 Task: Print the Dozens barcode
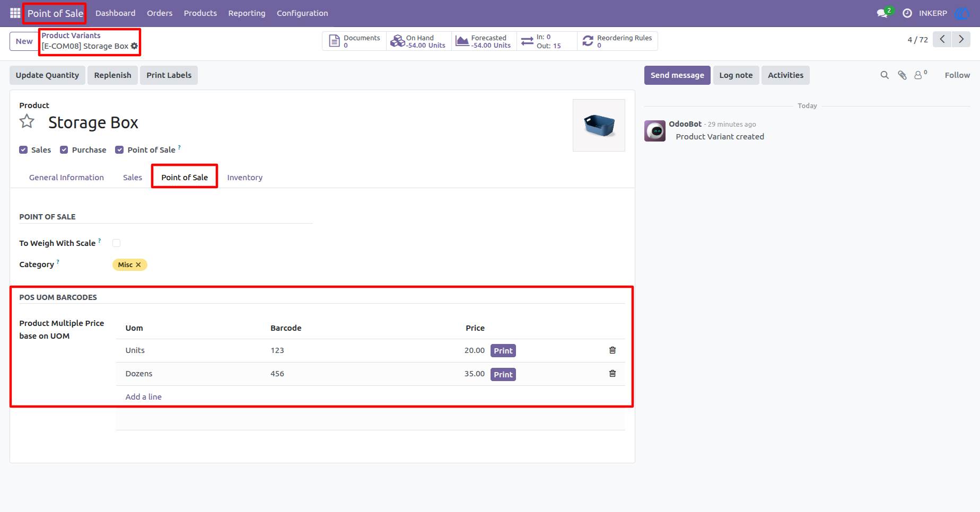coord(503,375)
